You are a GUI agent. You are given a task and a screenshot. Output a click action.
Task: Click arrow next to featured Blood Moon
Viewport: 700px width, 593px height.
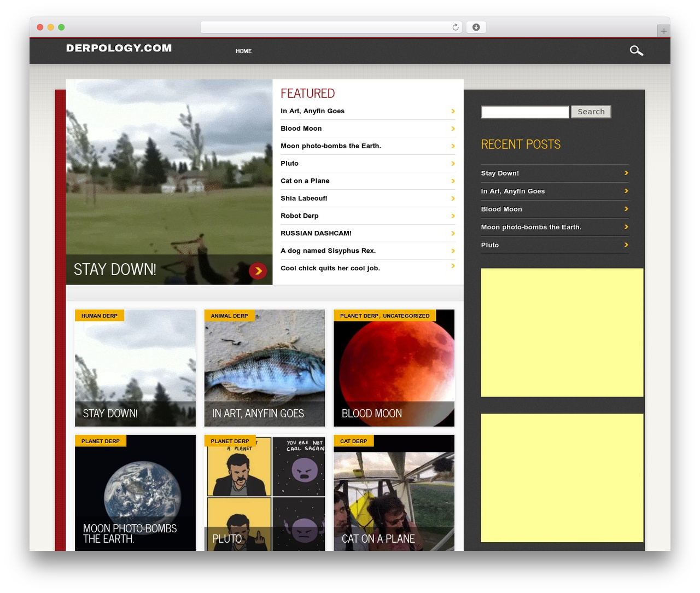[453, 129]
